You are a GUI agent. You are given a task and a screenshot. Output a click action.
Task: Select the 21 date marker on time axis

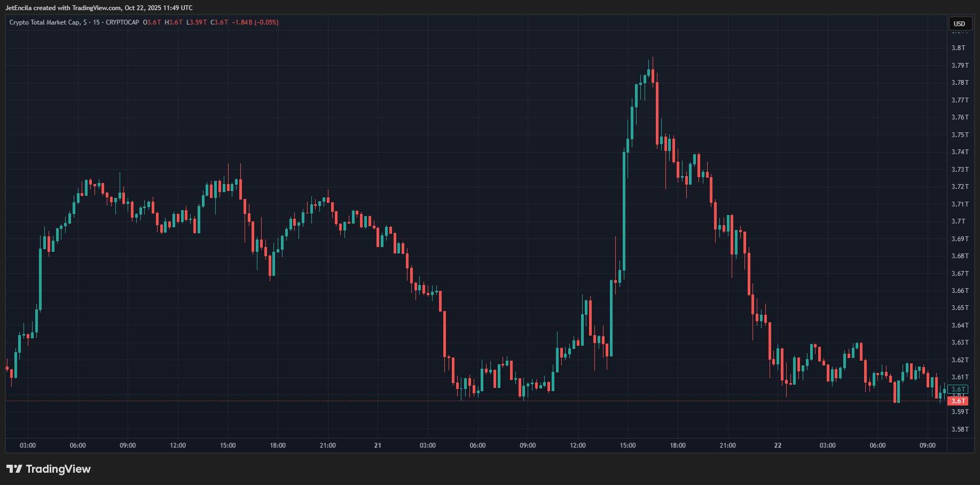click(x=378, y=444)
